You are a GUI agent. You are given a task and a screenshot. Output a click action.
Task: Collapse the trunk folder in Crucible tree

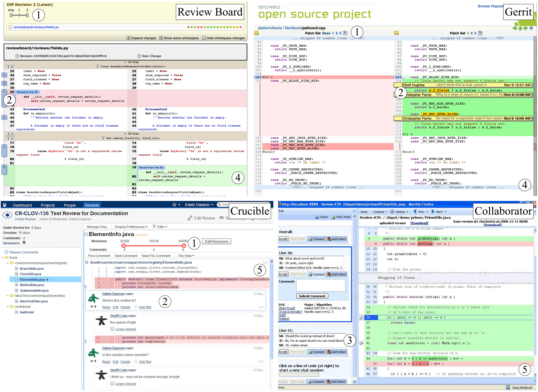[3, 258]
